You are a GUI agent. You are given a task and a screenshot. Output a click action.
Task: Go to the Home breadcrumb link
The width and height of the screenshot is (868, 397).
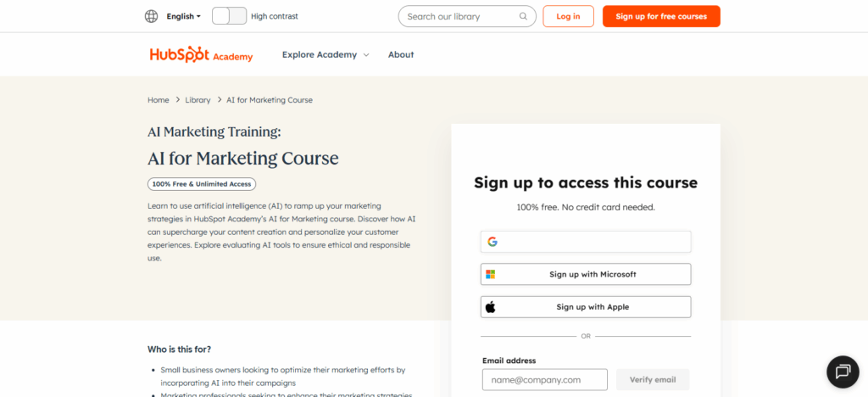tap(159, 100)
